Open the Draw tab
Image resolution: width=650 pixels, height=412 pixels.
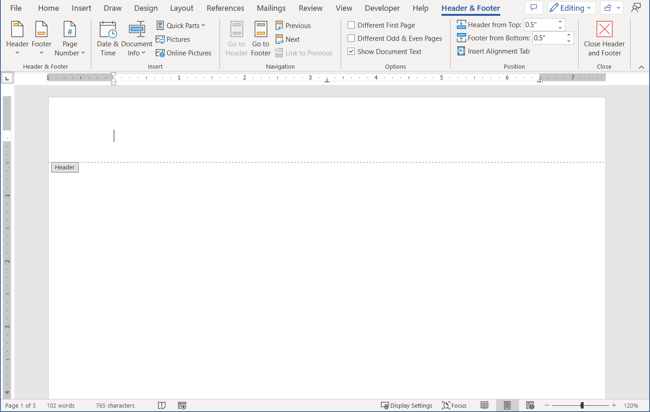[113, 8]
